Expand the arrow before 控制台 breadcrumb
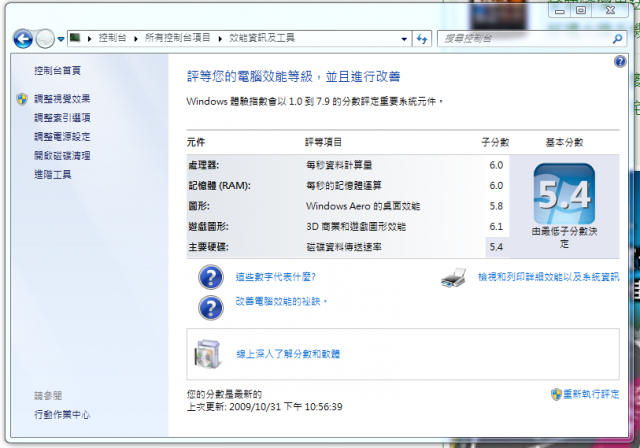The image size is (640, 448). 89,39
